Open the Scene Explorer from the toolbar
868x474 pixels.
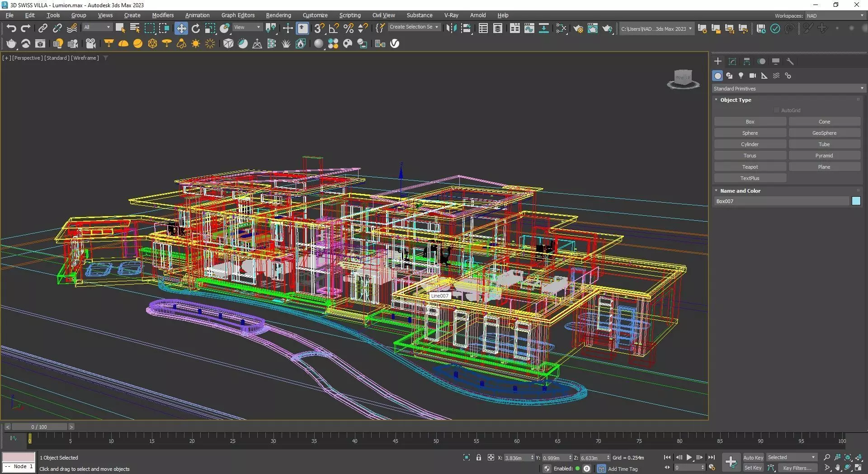tap(483, 28)
